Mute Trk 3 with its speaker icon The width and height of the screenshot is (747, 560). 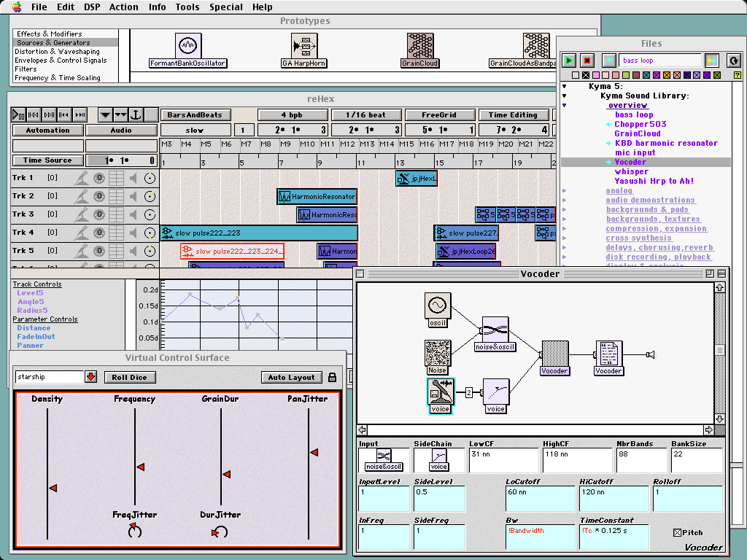[133, 215]
